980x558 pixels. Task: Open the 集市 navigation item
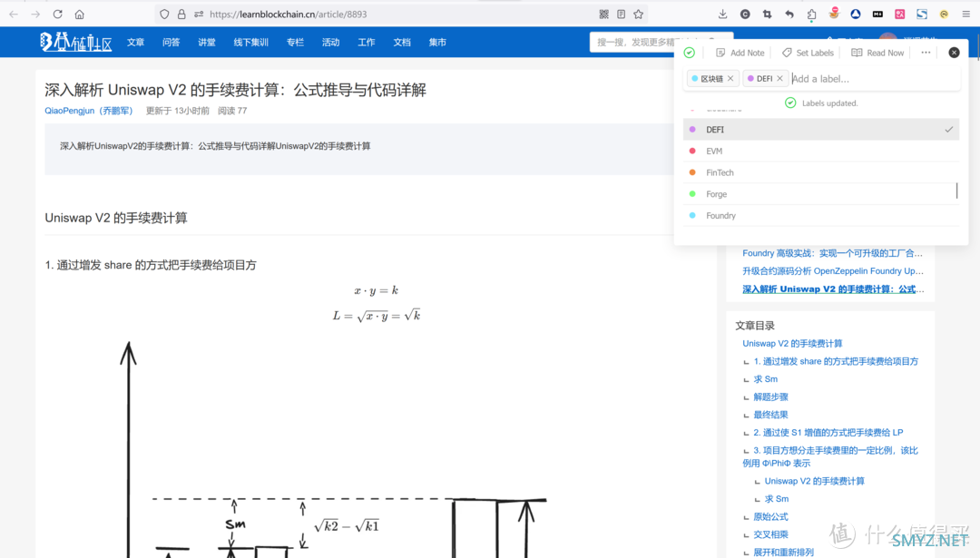[437, 43]
